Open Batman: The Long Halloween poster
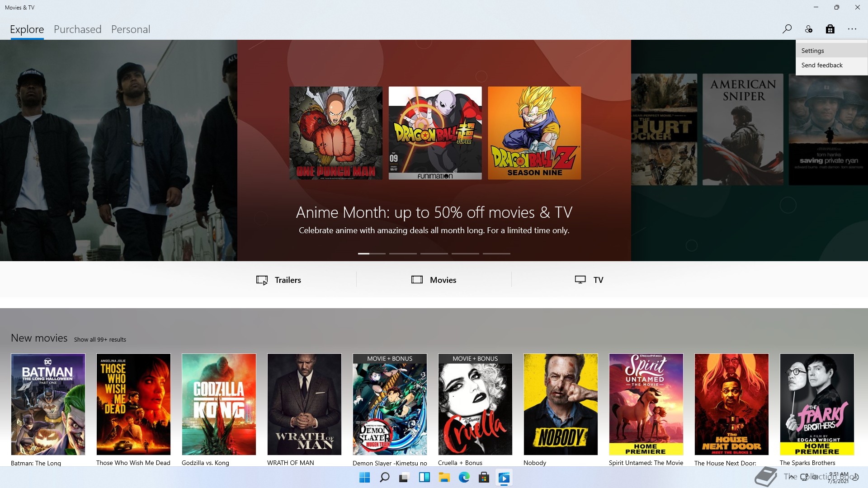This screenshot has width=868, height=488. pyautogui.click(x=48, y=404)
